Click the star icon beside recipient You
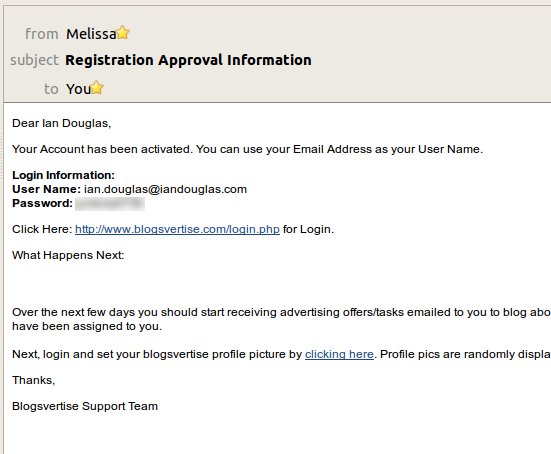Viewport: 551px width, 454px height. point(96,88)
